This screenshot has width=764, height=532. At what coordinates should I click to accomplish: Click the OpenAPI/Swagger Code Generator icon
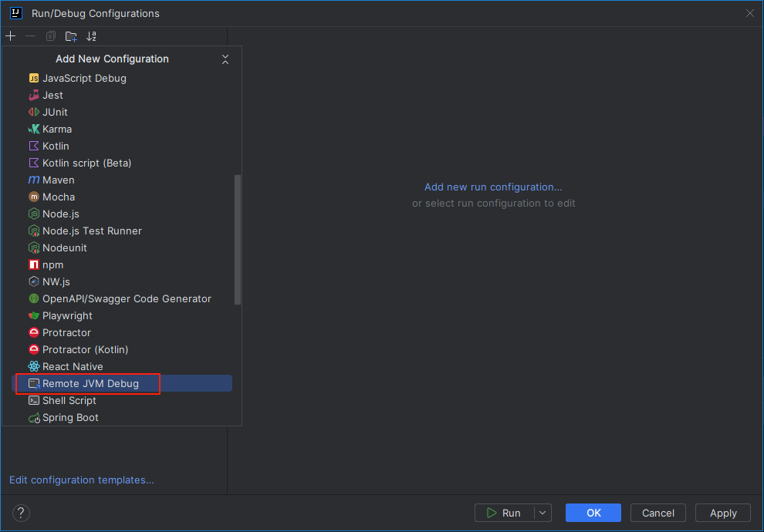click(x=34, y=299)
